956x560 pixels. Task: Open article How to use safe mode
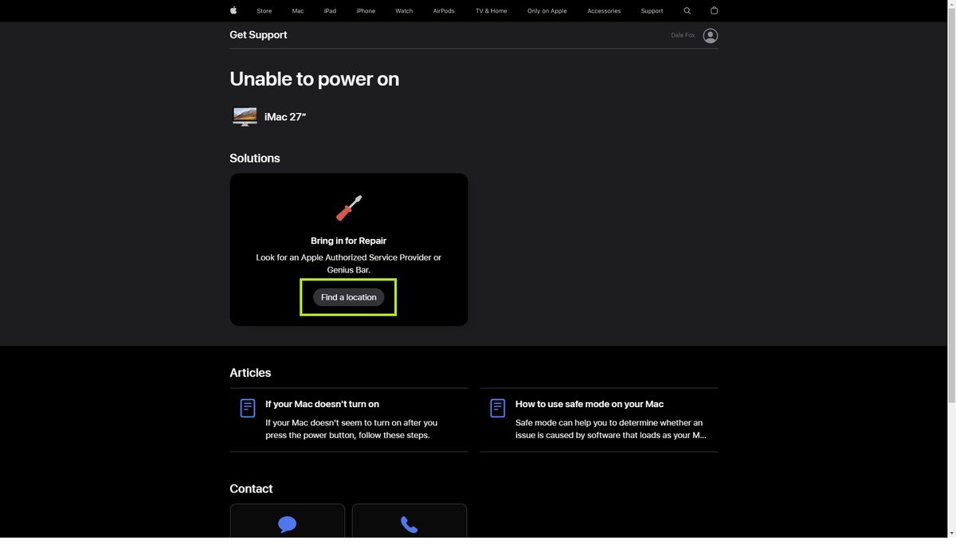tap(590, 403)
